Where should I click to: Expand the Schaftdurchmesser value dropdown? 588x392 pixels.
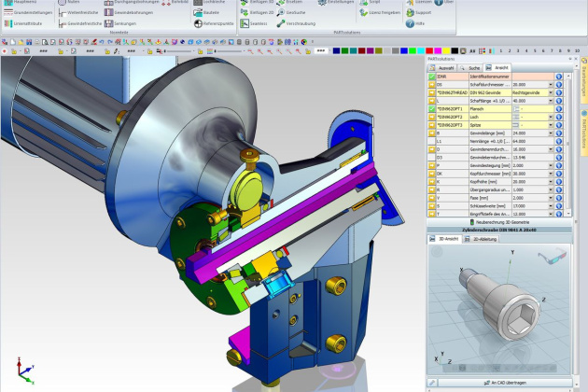552,85
